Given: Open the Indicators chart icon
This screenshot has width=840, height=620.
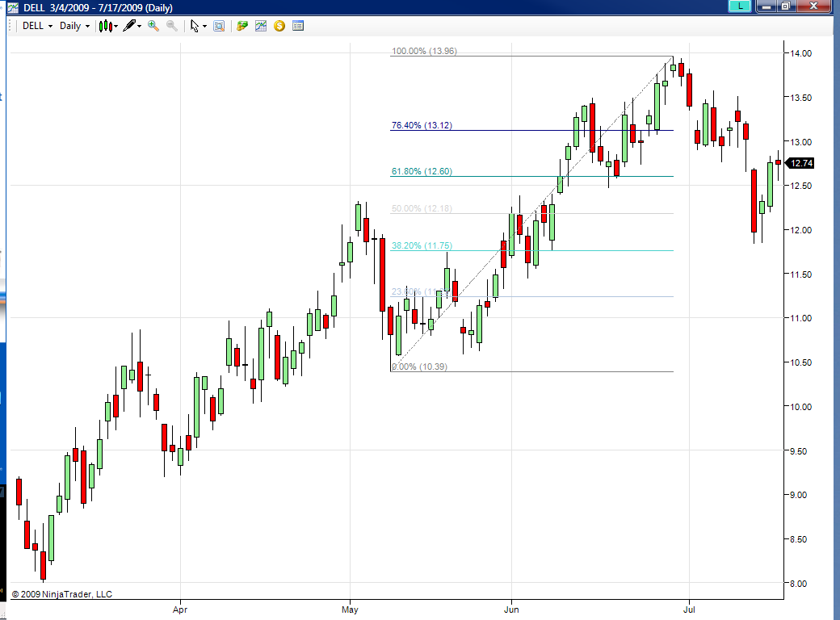Looking at the screenshot, I should pyautogui.click(x=261, y=26).
